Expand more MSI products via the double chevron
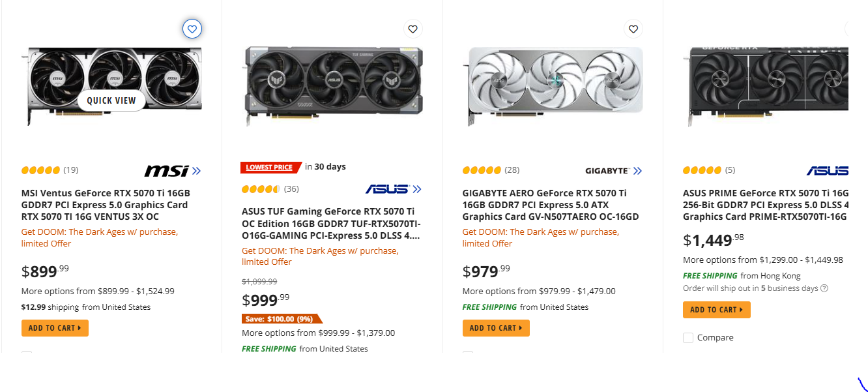Screen dimensions: 868x392 (196, 170)
